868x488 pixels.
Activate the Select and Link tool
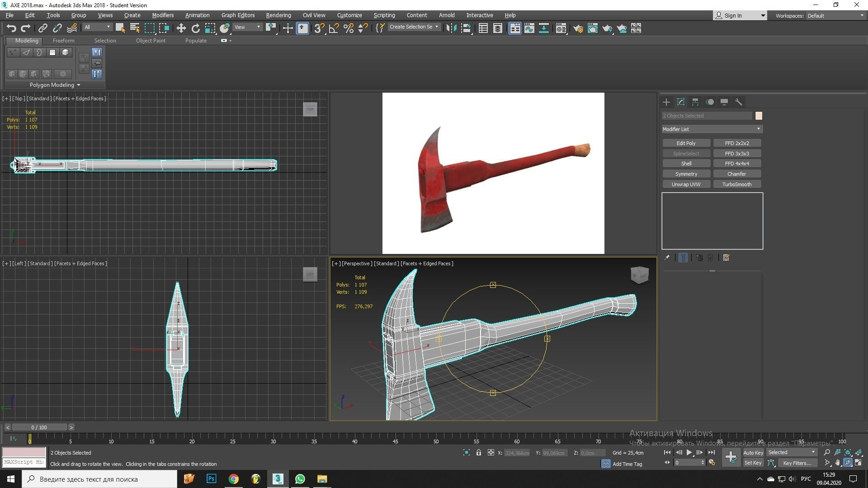coord(42,28)
